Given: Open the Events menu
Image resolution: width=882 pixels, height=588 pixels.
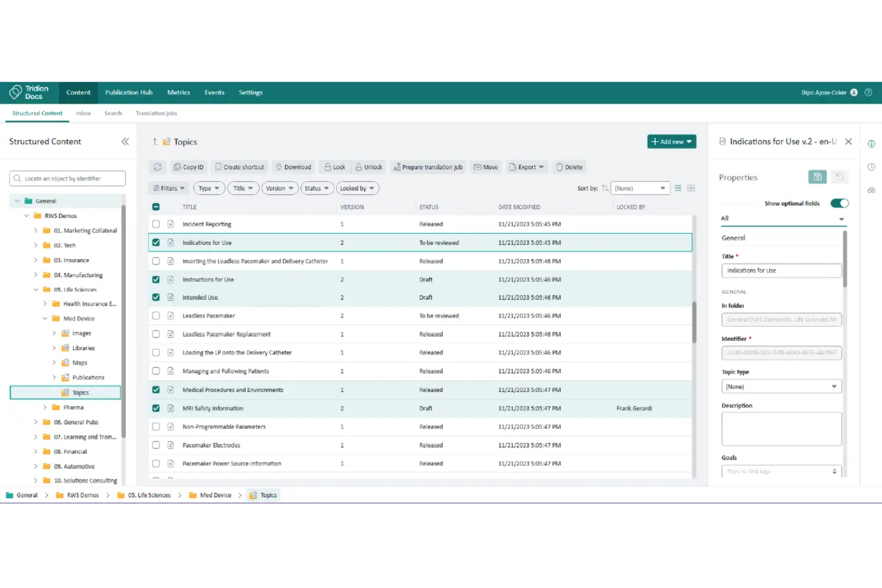Looking at the screenshot, I should (x=215, y=92).
